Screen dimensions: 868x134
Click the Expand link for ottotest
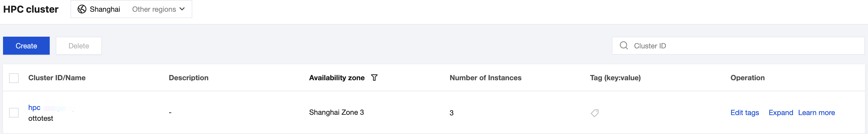[780, 113]
